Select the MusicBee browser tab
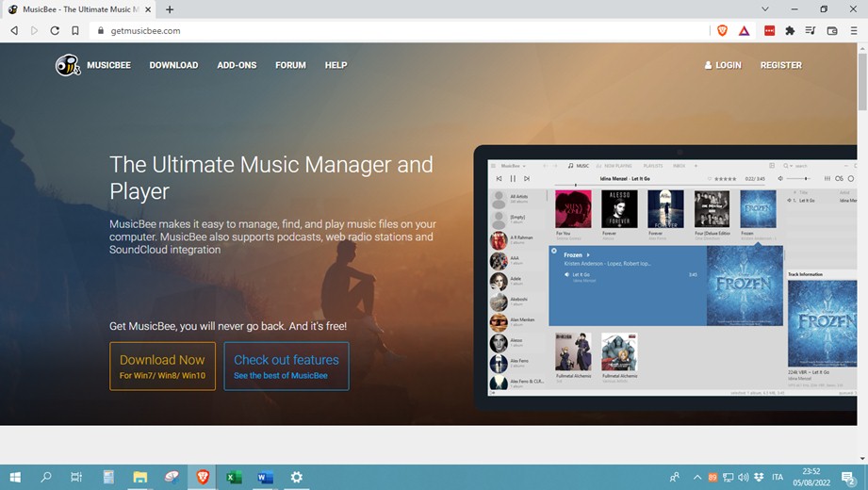Viewport: 868px width, 490px height. click(78, 9)
